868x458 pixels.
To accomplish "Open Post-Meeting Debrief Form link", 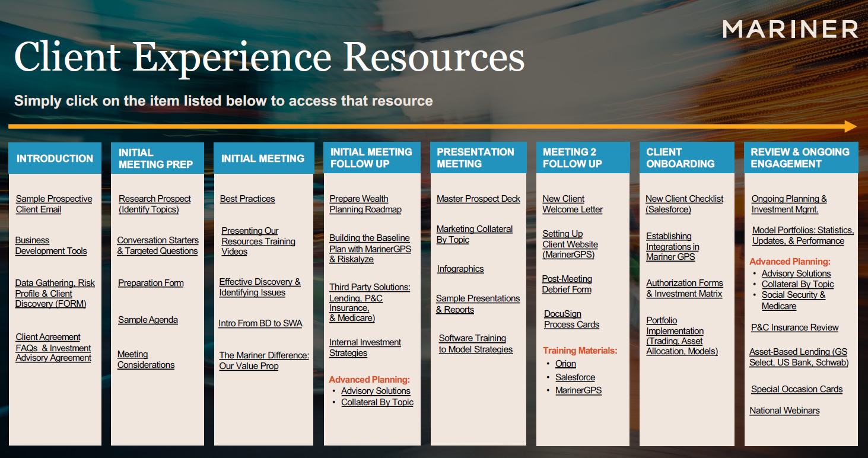I will [567, 284].
